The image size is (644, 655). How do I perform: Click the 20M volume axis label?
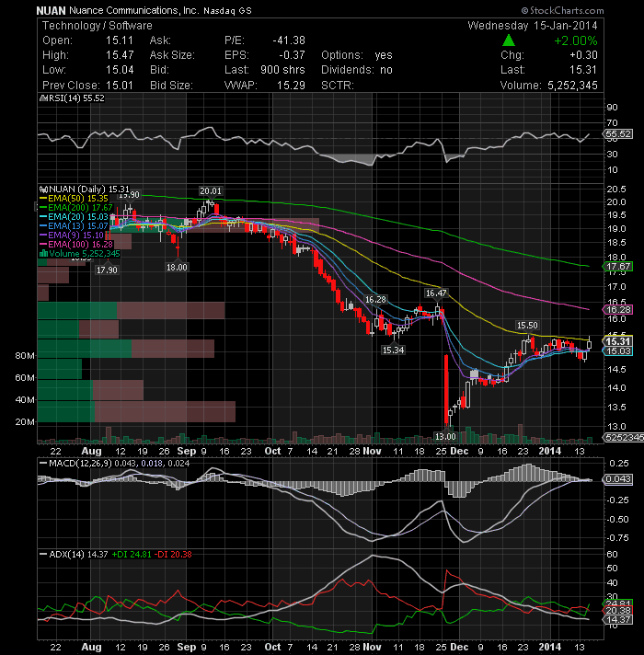(25, 422)
